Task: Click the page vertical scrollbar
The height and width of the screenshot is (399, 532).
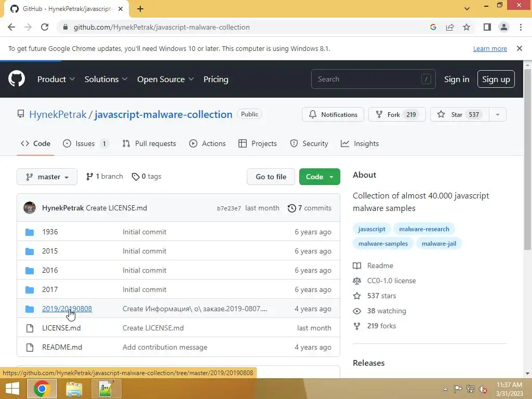Action: [527, 159]
